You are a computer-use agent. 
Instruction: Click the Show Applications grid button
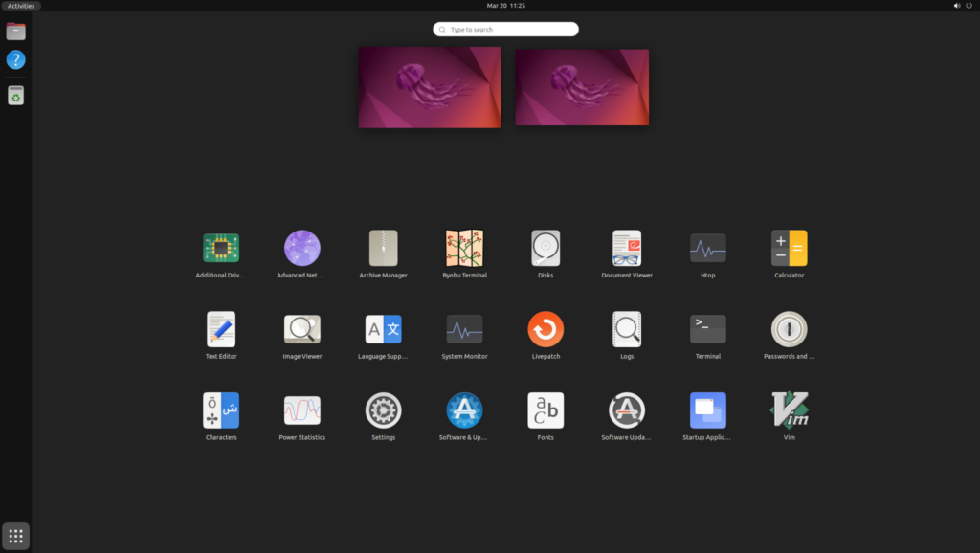pyautogui.click(x=15, y=536)
